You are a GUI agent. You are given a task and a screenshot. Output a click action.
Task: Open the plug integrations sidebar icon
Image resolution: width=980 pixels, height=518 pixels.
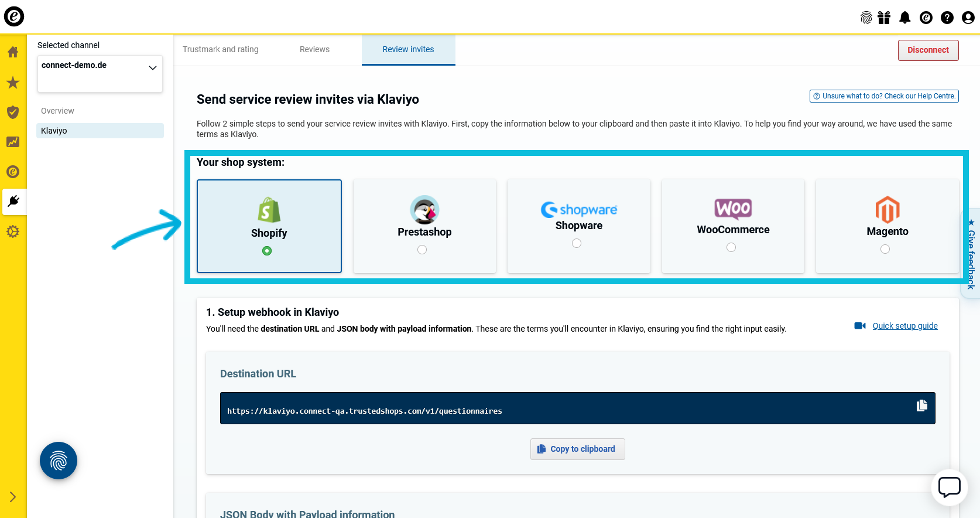click(13, 202)
